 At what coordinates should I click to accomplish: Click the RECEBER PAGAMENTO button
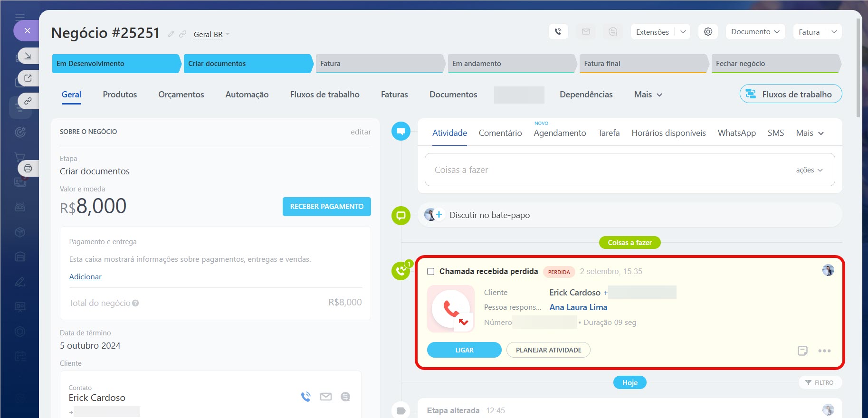point(326,207)
